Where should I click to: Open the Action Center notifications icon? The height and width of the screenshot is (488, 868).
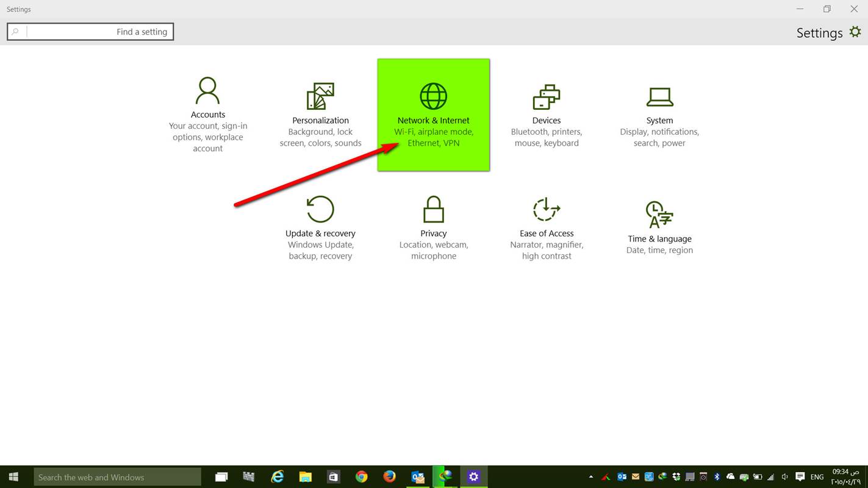click(800, 477)
